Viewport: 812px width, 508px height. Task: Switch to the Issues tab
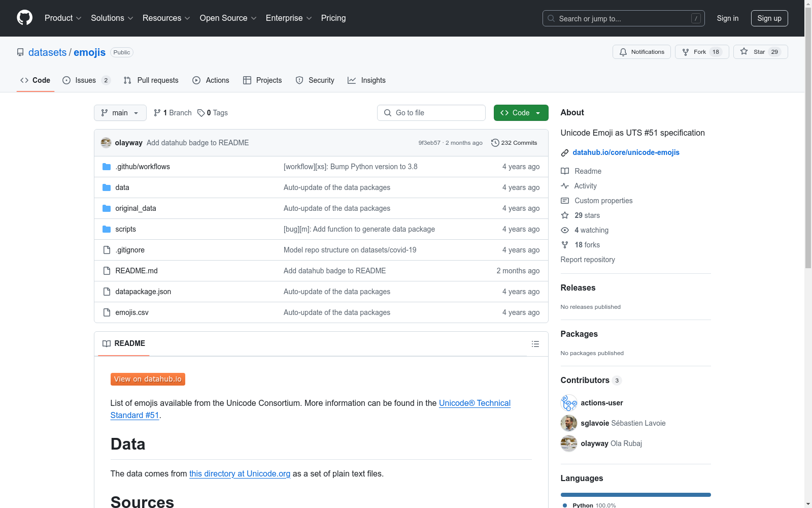click(86, 80)
